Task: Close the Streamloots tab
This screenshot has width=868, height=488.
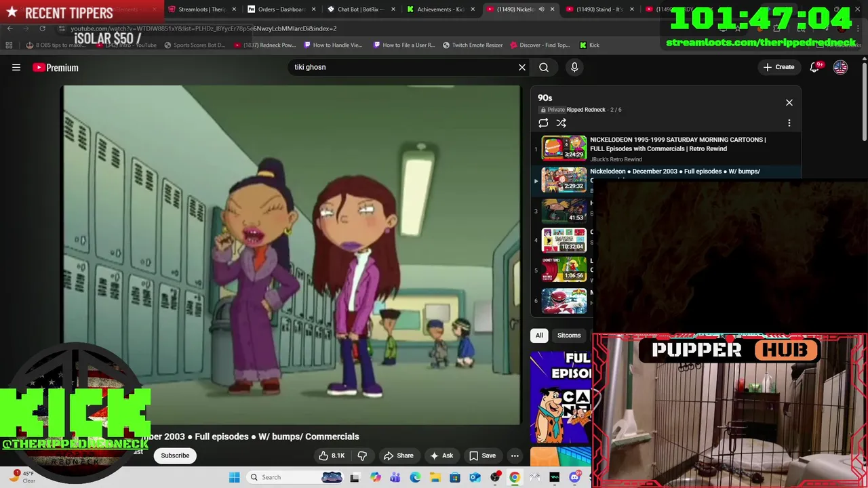Action: 235,9
